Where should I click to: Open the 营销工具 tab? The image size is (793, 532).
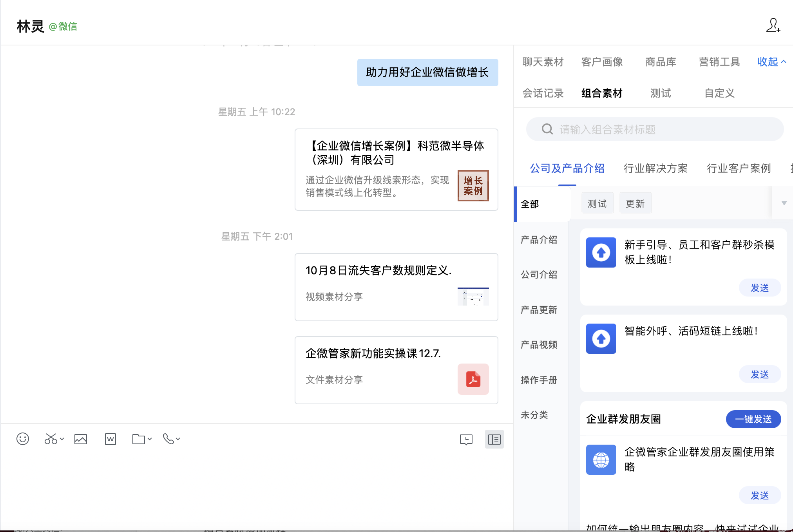[719, 62]
